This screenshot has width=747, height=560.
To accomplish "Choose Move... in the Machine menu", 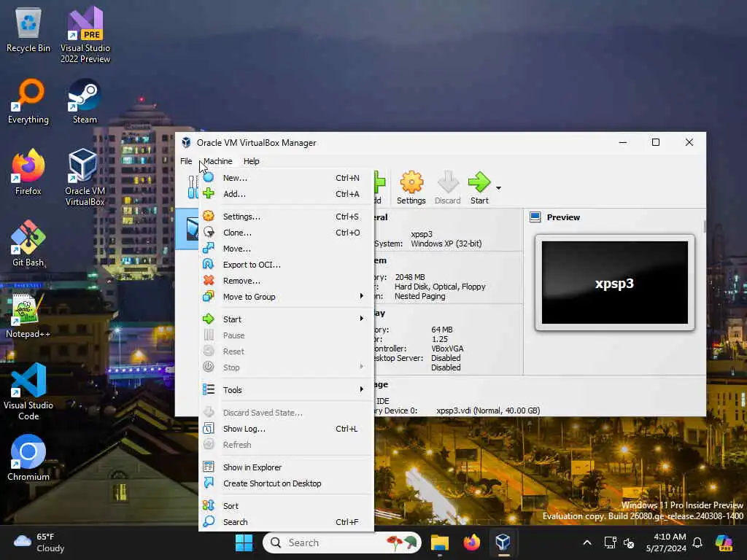I will point(286,249).
